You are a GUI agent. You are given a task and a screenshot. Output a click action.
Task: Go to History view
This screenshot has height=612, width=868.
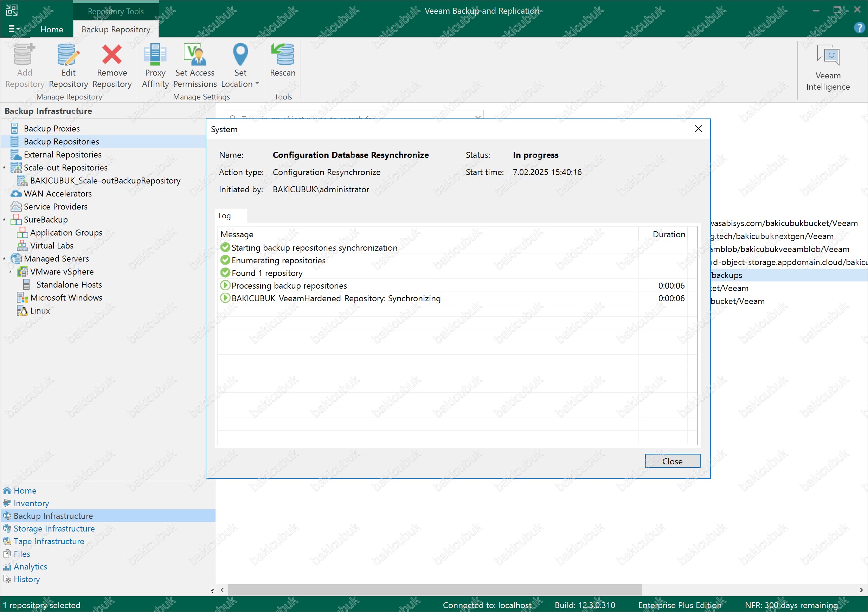26,579
